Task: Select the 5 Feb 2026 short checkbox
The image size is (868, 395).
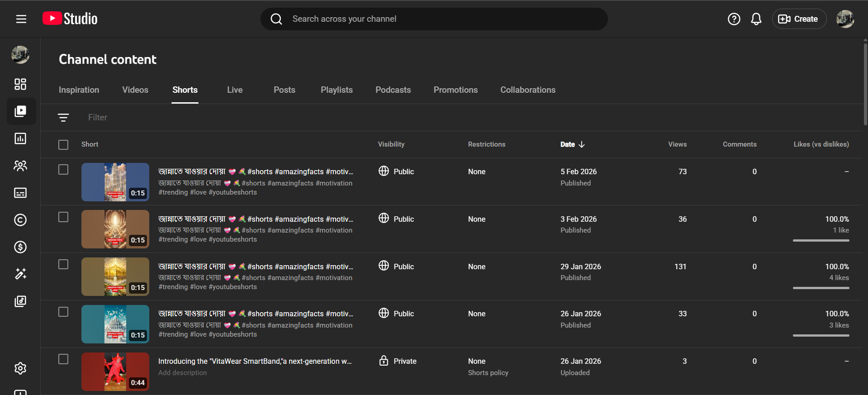Action: pyautogui.click(x=63, y=170)
